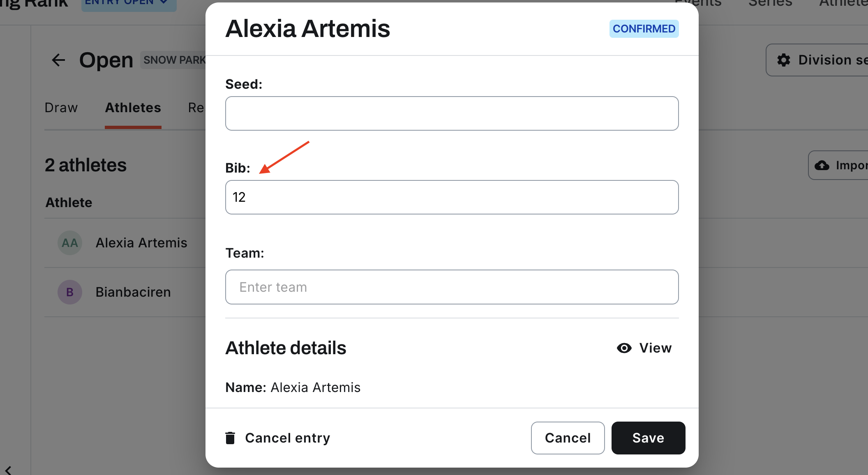Switch to the Draw tab

pyautogui.click(x=61, y=108)
